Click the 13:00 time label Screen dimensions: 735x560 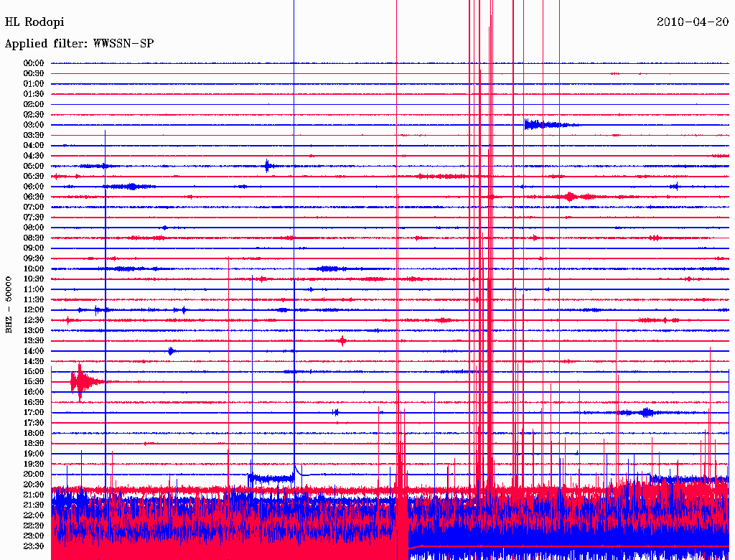point(34,330)
